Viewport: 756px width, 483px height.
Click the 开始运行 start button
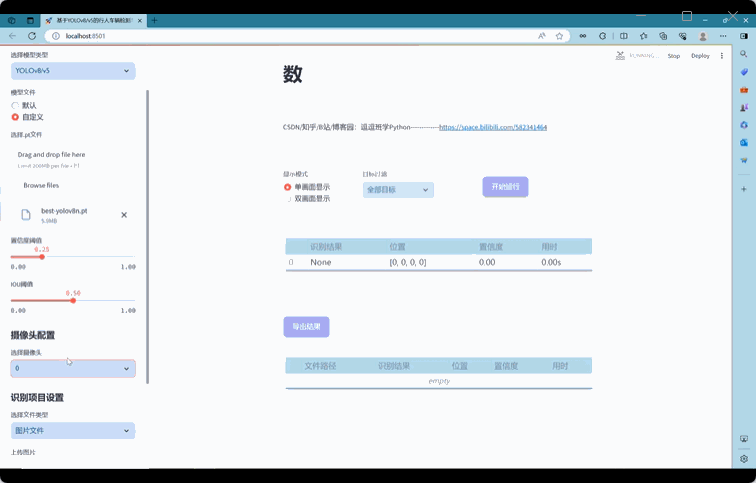(505, 187)
